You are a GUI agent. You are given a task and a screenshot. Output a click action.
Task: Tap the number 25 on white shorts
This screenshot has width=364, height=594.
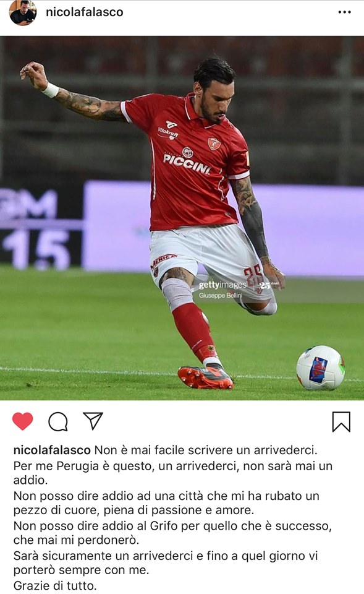(x=254, y=273)
